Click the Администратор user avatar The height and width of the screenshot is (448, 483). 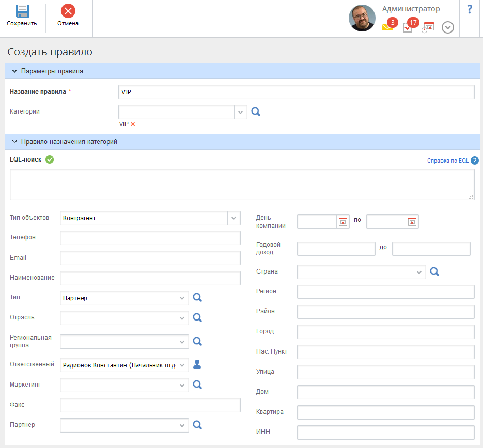[x=362, y=18]
